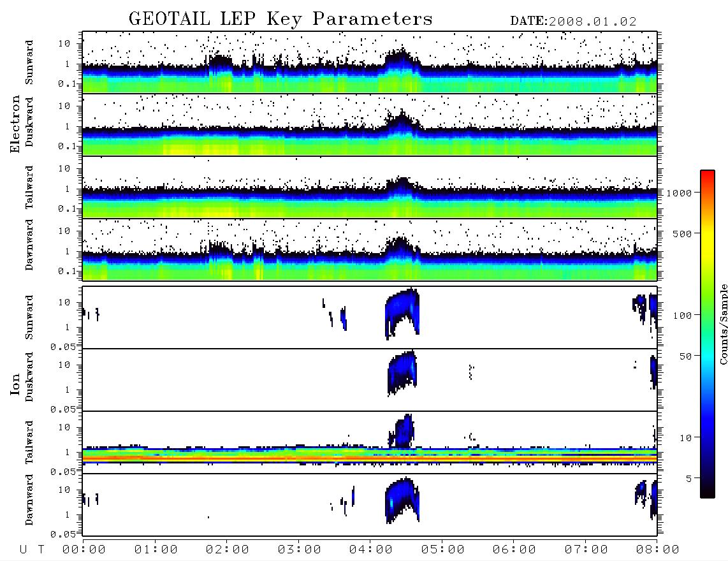Click the 07:00 time tick label
This screenshot has height=561, width=728.
pyautogui.click(x=586, y=550)
